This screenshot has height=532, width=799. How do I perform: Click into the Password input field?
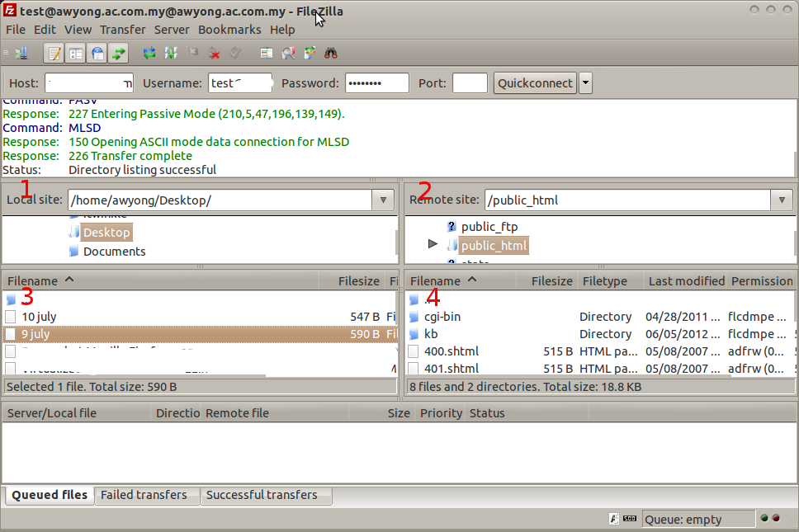point(377,83)
